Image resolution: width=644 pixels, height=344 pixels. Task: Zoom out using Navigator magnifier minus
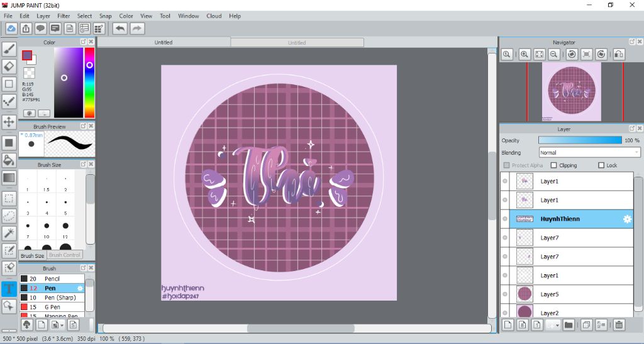click(554, 54)
